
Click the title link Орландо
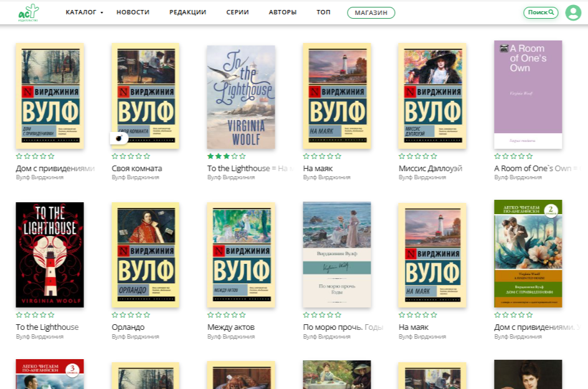(128, 327)
